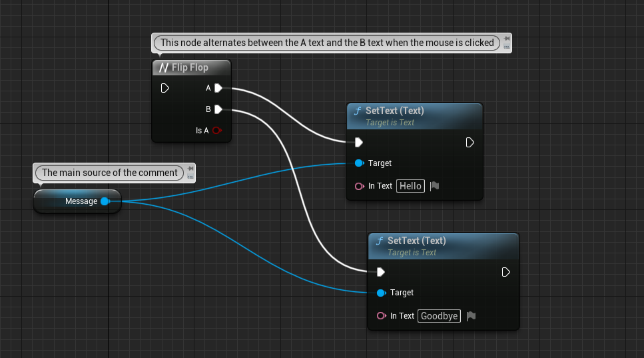Click the Message variable output pin
The width and height of the screenshot is (644, 358).
pyautogui.click(x=105, y=201)
